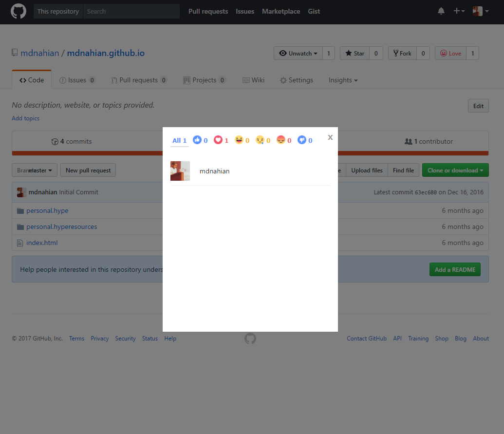The image size is (504, 434).
Task: Open the Wiki tab
Action: (253, 80)
